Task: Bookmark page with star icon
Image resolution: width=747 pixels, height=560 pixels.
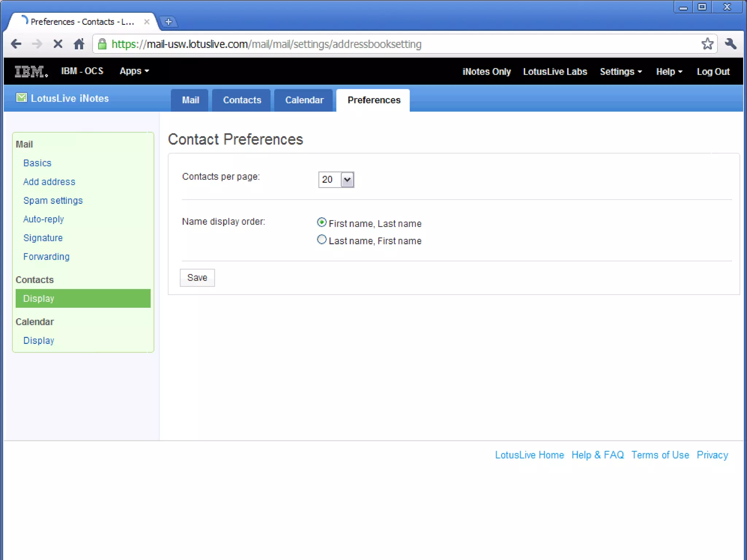Action: pos(707,44)
